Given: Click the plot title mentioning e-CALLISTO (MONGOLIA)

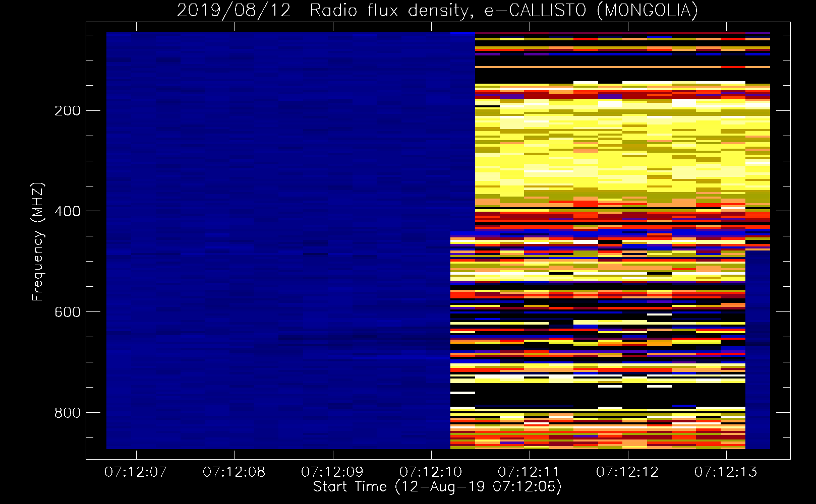Looking at the screenshot, I should click(x=437, y=10).
